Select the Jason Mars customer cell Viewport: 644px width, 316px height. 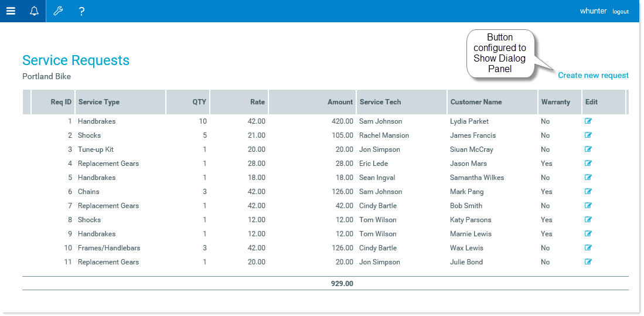[468, 163]
